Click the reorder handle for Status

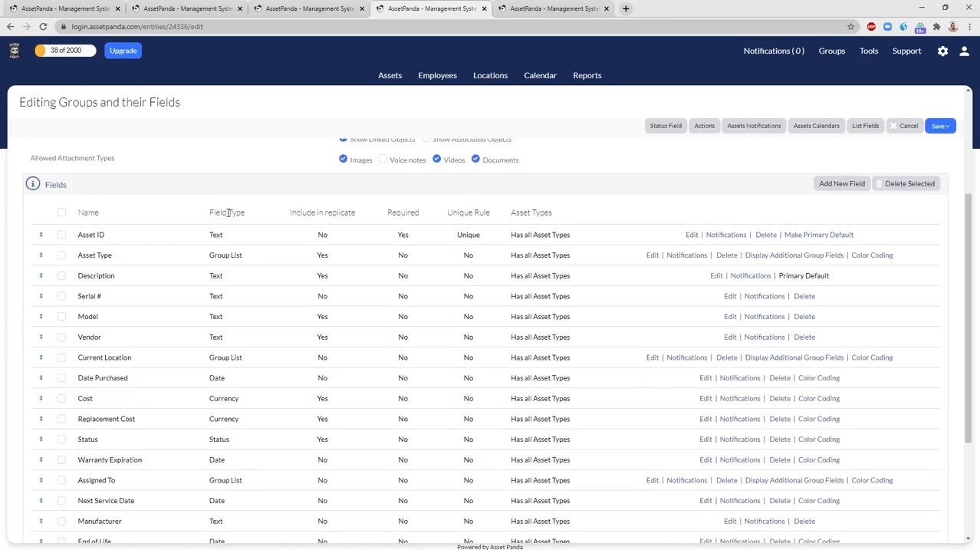[x=41, y=440]
